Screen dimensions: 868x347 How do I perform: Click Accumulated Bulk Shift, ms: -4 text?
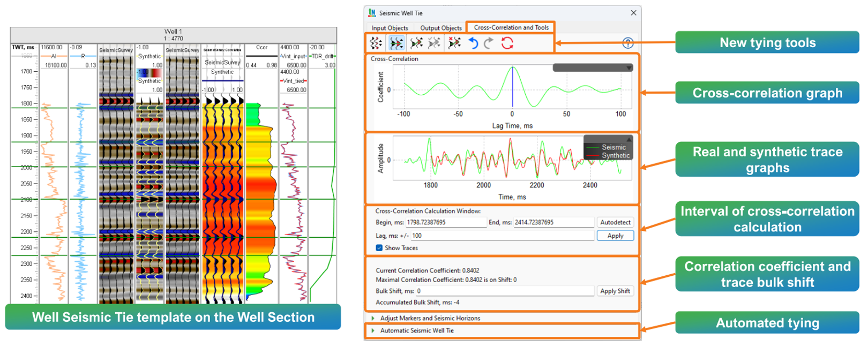[417, 302]
